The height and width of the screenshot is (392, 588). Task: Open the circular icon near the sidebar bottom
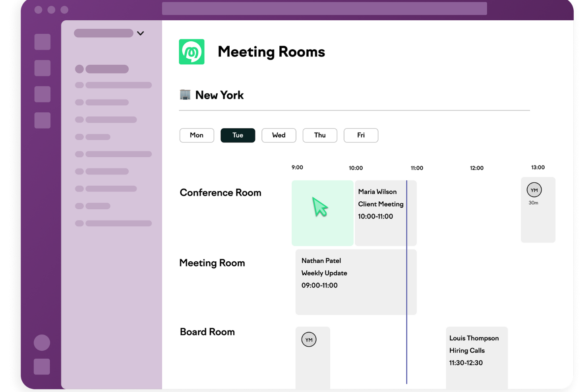pos(41,342)
